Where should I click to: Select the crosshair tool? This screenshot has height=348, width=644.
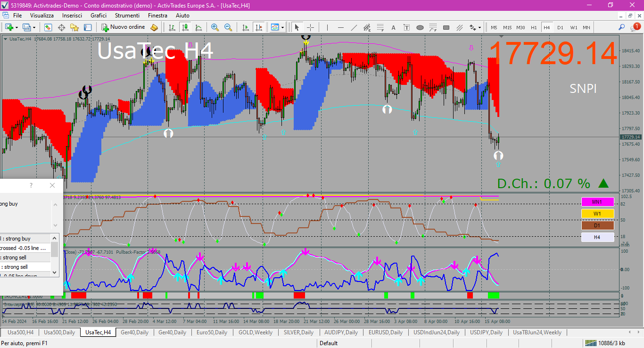point(310,27)
